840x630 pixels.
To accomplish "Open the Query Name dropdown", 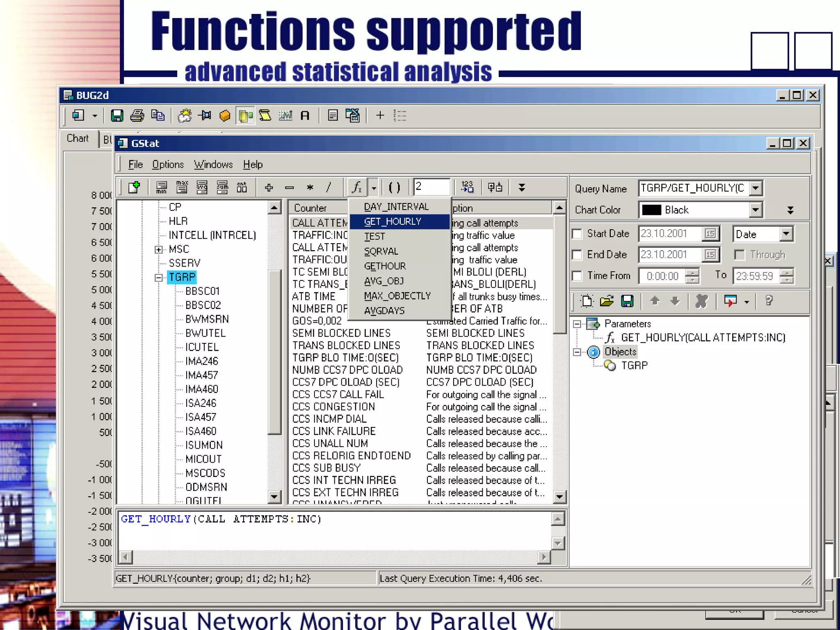I will [756, 188].
